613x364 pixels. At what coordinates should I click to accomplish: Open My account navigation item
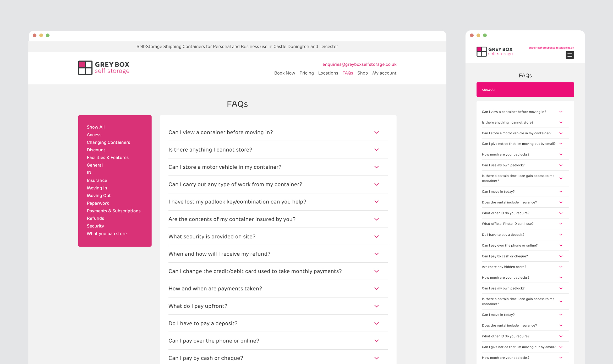point(384,73)
